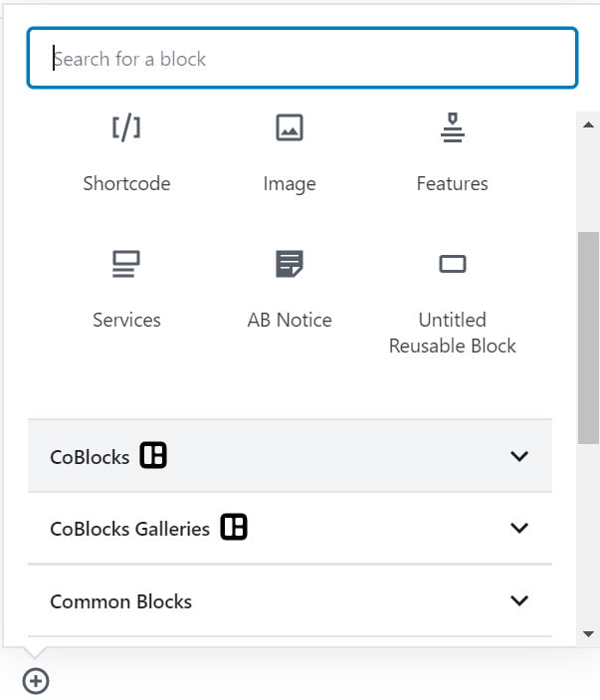Expand the Common Blocks chevron
This screenshot has width=600, height=700.
point(519,600)
